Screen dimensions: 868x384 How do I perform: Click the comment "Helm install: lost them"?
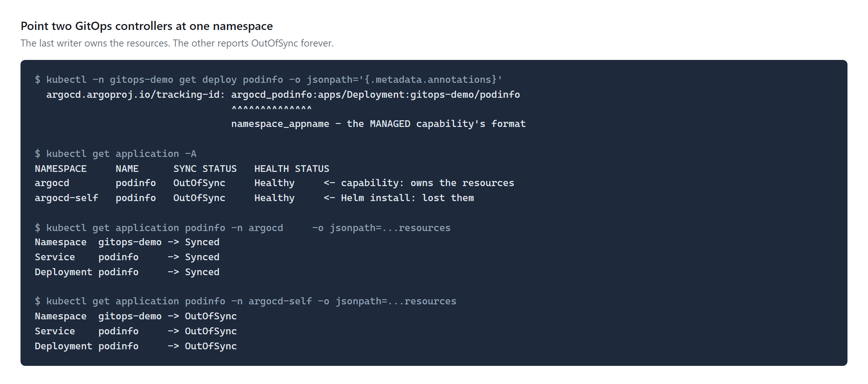pyautogui.click(x=408, y=198)
